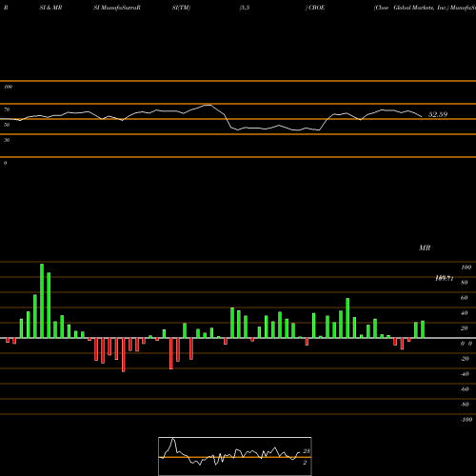Click the 'SI MunafaSutraR' header label

point(117,8)
